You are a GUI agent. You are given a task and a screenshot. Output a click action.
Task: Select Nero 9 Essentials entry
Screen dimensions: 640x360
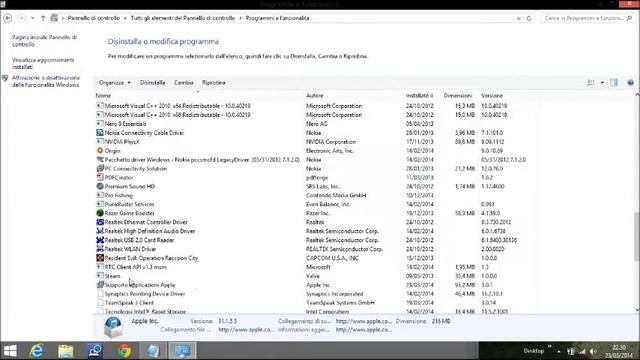click(125, 124)
